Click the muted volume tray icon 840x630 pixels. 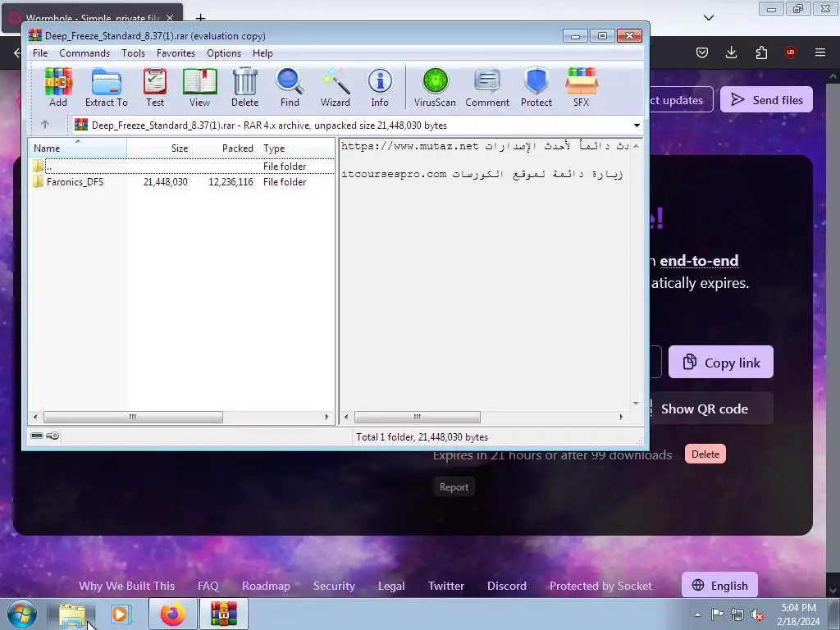click(x=757, y=615)
